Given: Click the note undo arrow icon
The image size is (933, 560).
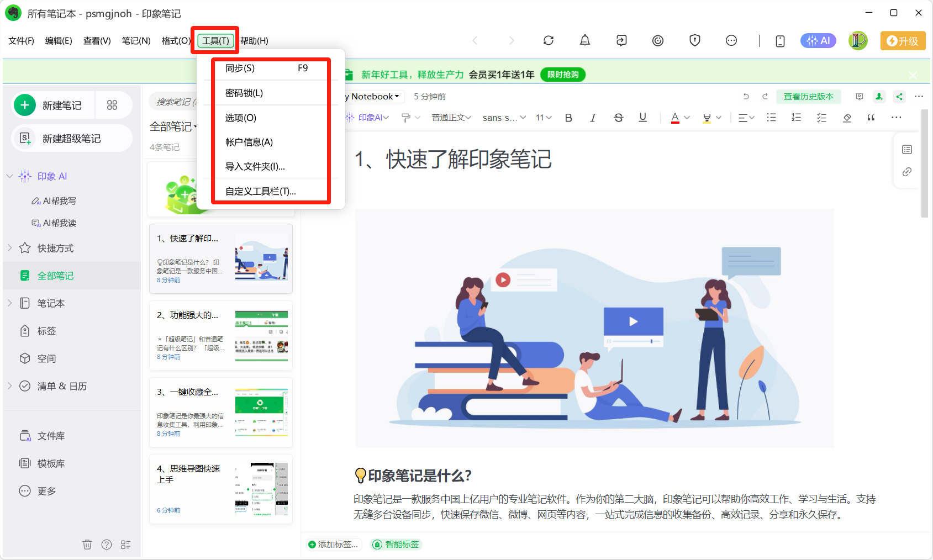Looking at the screenshot, I should coord(746,96).
